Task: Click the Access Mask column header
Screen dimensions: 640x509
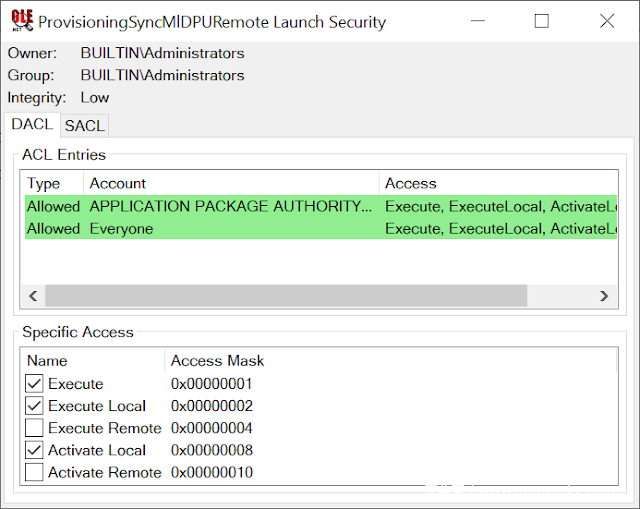Action: click(217, 360)
